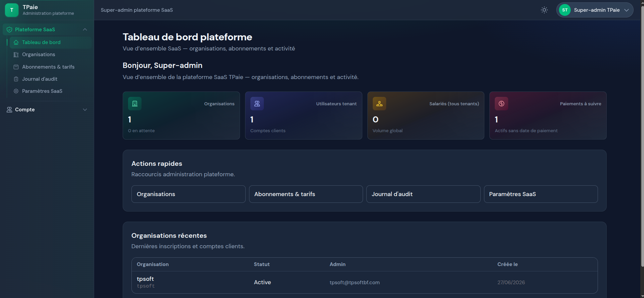Screen dimensions: 644x298
Task: Click the Organisations quick action button
Action: pos(189,194)
